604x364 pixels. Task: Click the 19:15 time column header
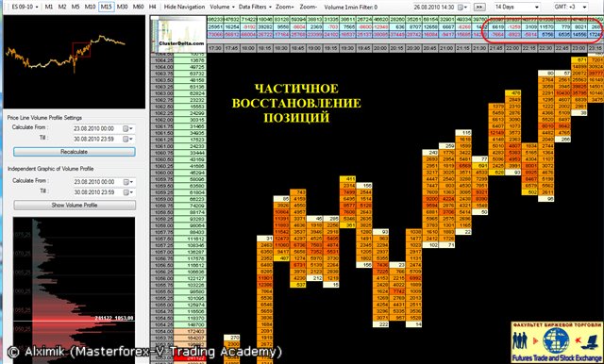(x=331, y=48)
